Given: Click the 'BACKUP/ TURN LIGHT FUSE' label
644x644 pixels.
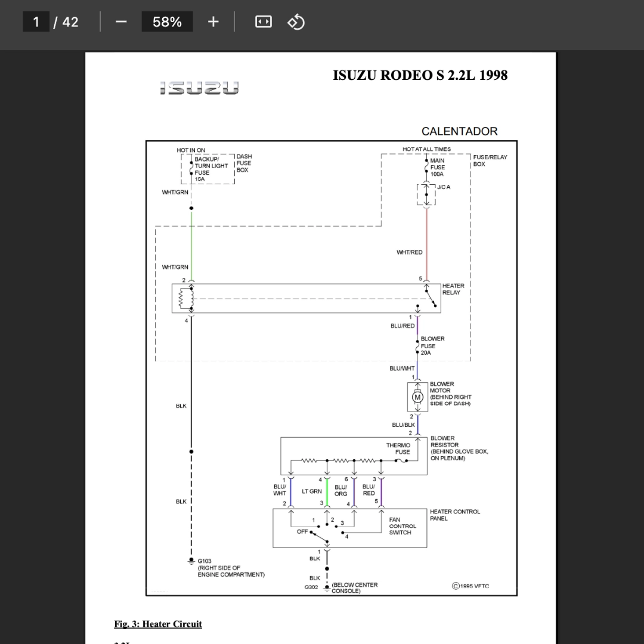Looking at the screenshot, I should point(211,166).
